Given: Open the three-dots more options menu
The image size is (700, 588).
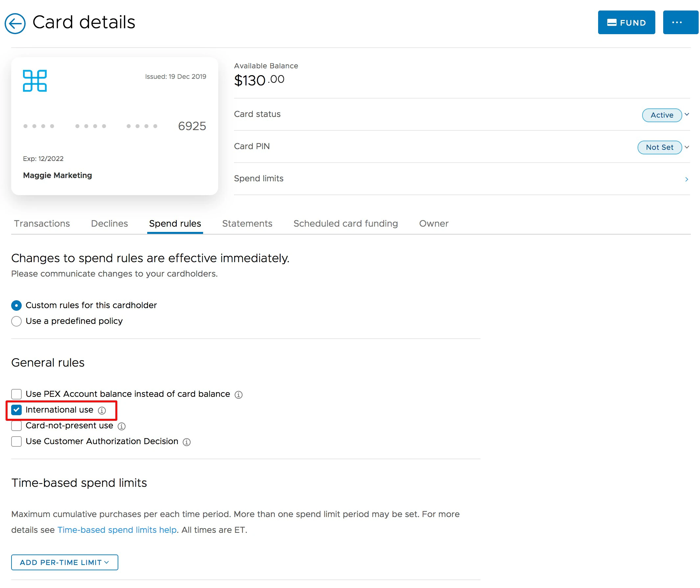Looking at the screenshot, I should coord(678,22).
